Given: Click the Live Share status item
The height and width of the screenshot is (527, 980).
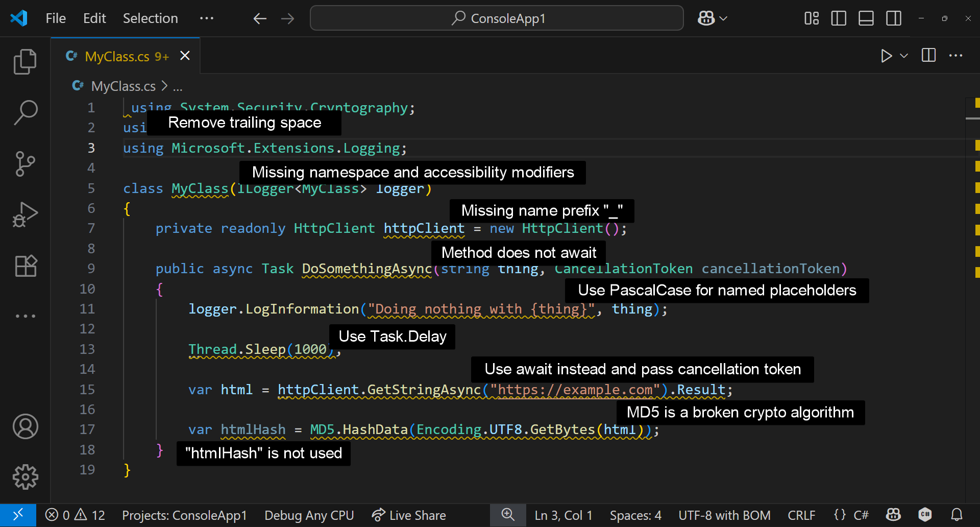Looking at the screenshot, I should tap(409, 515).
